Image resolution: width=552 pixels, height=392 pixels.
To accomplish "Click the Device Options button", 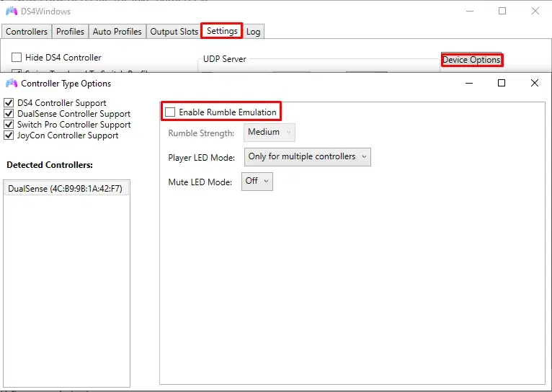I will point(472,60).
